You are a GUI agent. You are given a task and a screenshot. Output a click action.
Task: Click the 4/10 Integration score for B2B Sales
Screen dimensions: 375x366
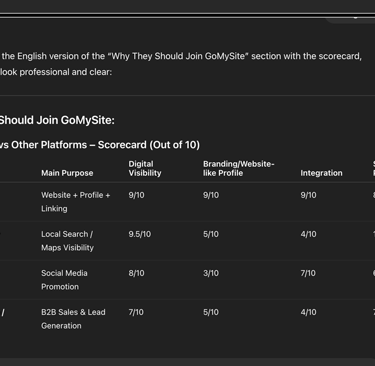click(308, 312)
